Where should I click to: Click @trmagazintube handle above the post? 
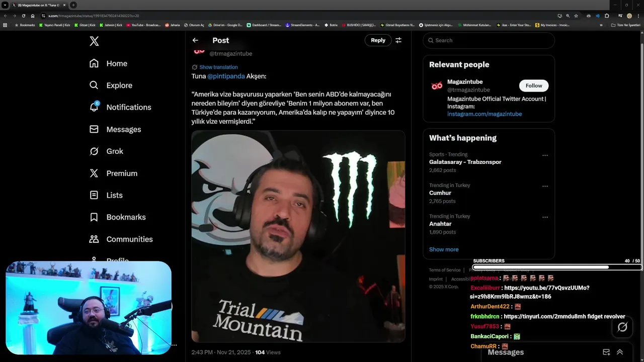[231, 54]
